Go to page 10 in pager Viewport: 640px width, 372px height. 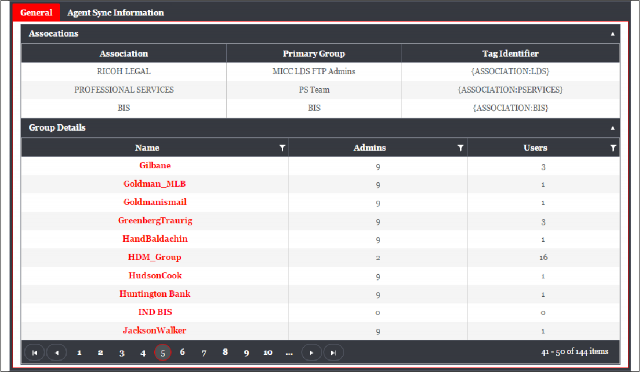[268, 352]
